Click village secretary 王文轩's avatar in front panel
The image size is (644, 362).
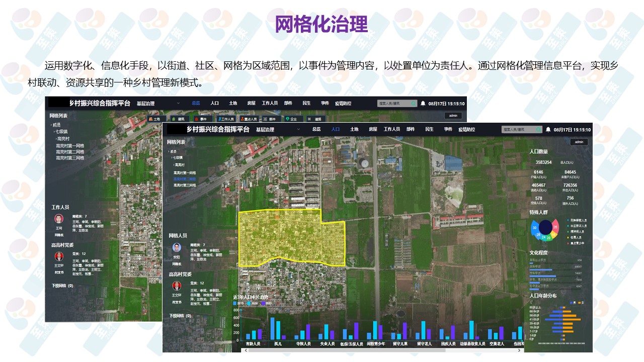point(177,286)
